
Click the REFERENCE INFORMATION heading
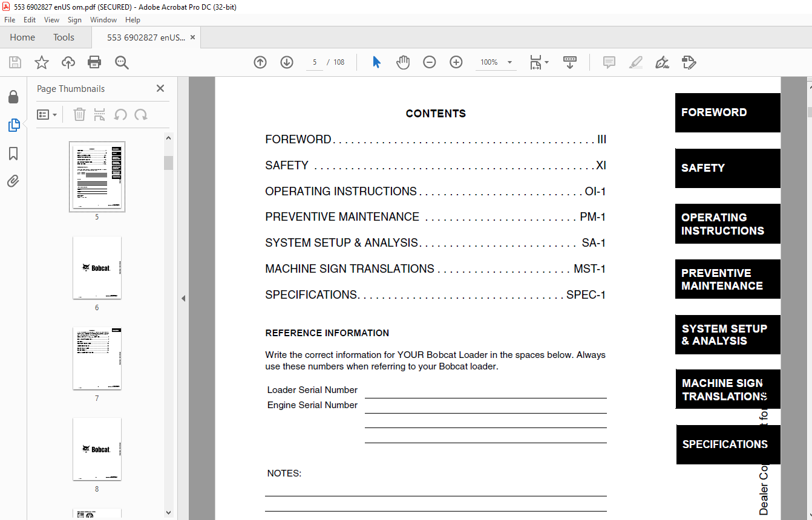tap(327, 333)
